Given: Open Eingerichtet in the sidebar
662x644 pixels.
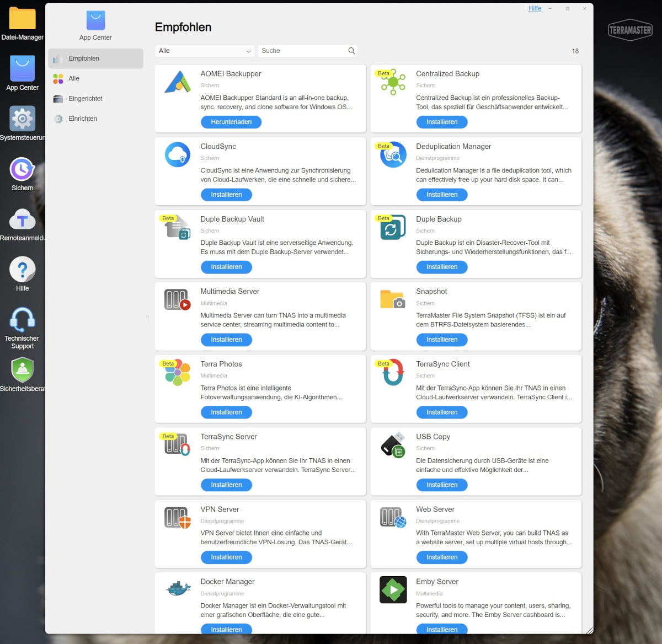Looking at the screenshot, I should pyautogui.click(x=96, y=99).
